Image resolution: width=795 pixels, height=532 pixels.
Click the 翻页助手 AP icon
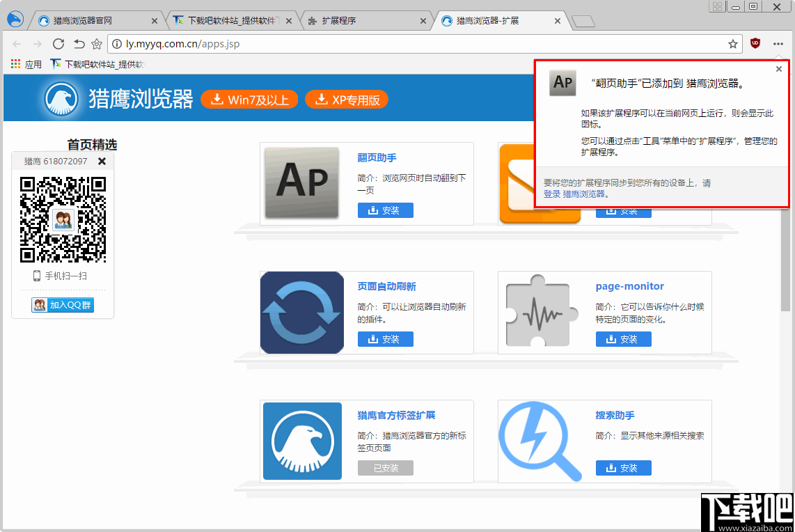point(301,183)
